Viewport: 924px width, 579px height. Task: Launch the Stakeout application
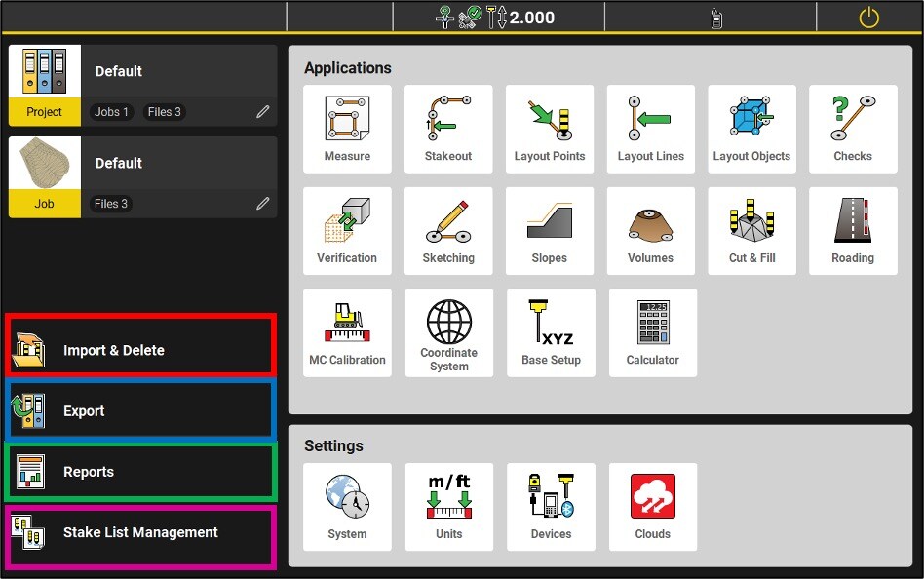pyautogui.click(x=448, y=129)
